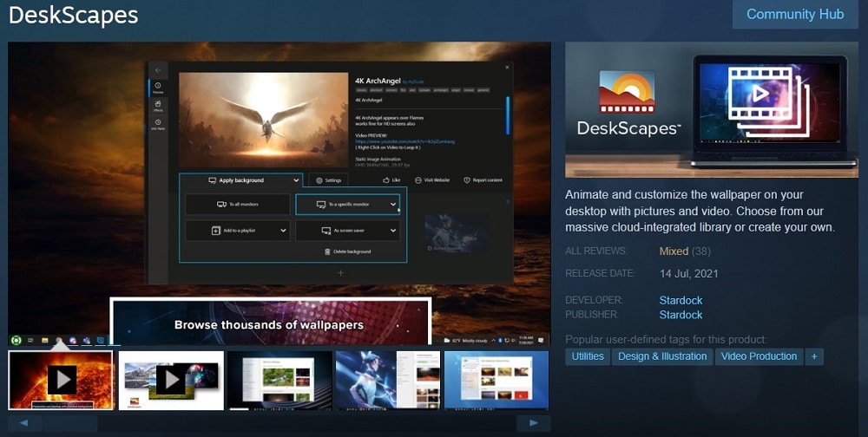
Task: Play the second video thumbnail with landscapes
Action: [171, 380]
